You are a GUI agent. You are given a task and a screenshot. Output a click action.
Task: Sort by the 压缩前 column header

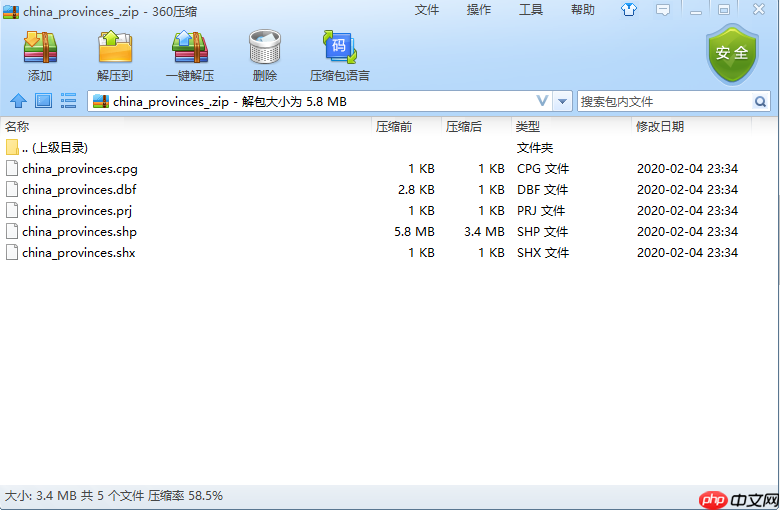406,126
